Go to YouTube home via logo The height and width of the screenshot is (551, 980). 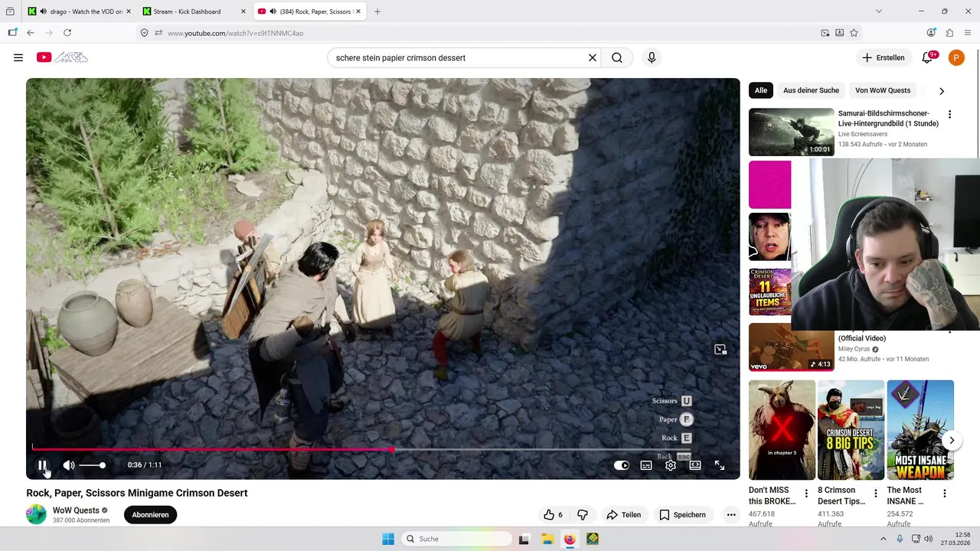click(62, 57)
